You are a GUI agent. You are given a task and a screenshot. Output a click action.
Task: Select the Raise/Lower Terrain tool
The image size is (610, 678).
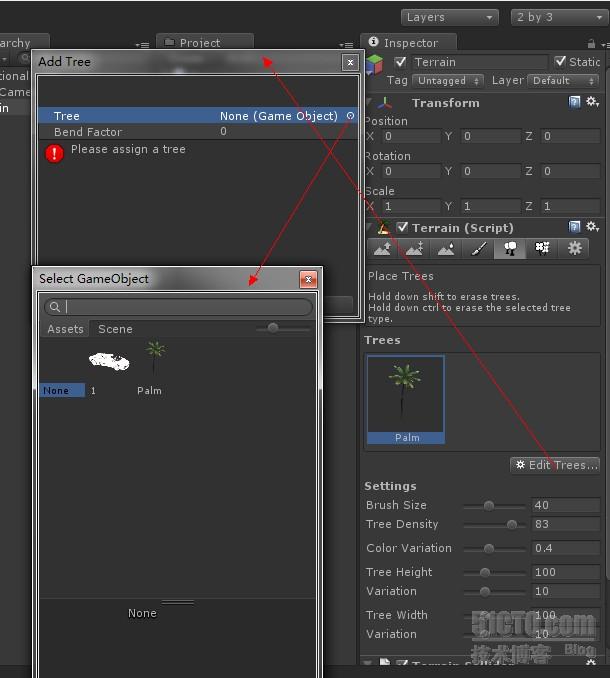point(383,248)
